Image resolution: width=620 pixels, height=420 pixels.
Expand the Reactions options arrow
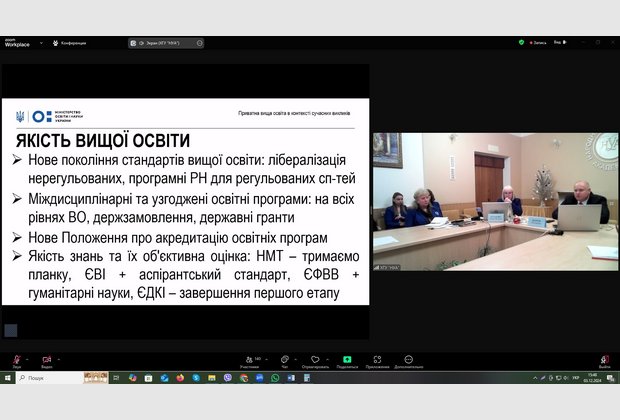pos(327,359)
